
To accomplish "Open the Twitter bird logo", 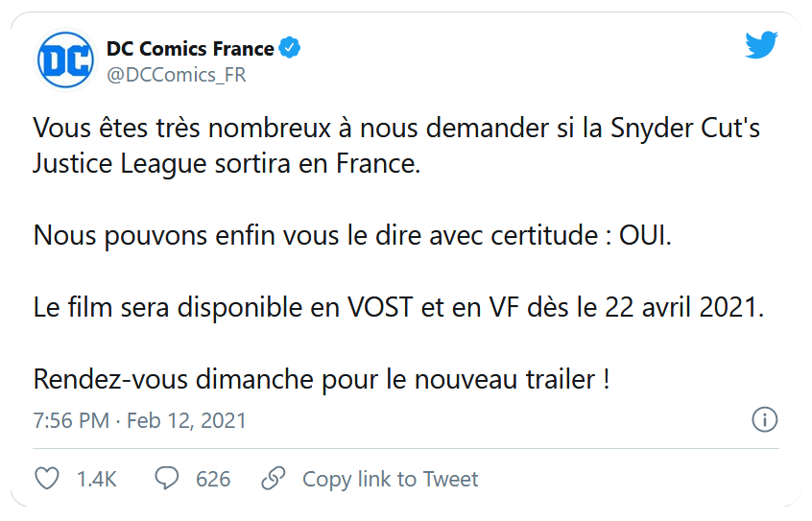I will point(761,46).
